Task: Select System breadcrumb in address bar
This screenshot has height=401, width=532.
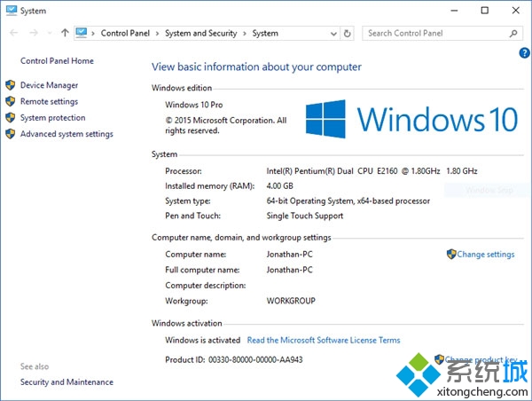Action: coord(265,34)
